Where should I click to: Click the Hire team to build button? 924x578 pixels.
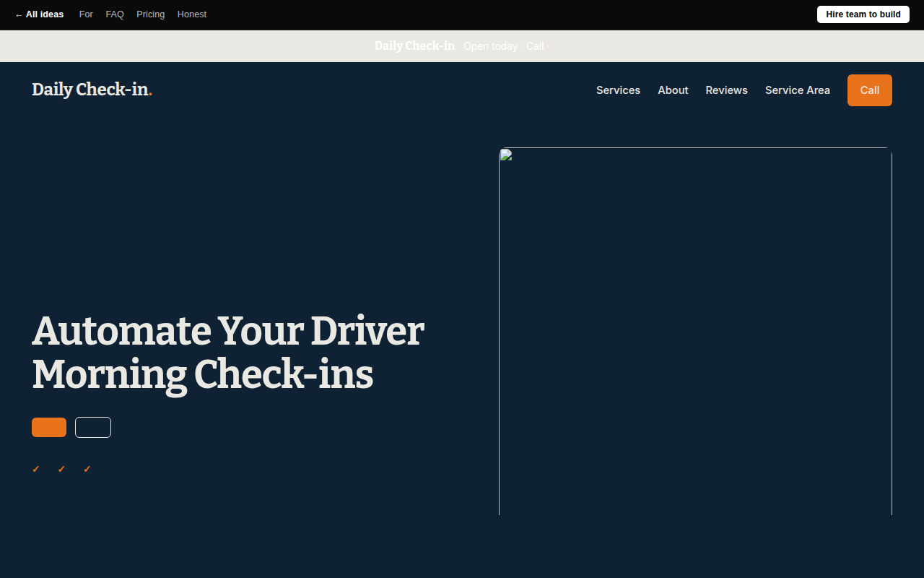pos(863,14)
